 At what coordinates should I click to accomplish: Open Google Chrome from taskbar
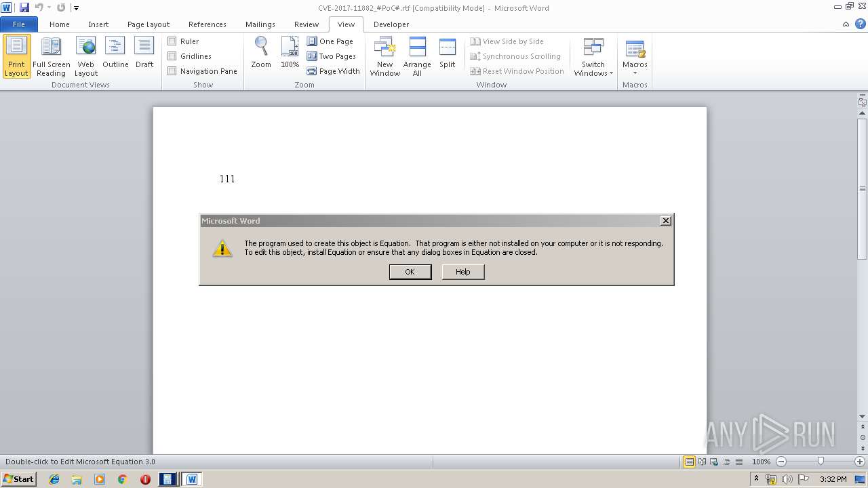click(x=122, y=479)
